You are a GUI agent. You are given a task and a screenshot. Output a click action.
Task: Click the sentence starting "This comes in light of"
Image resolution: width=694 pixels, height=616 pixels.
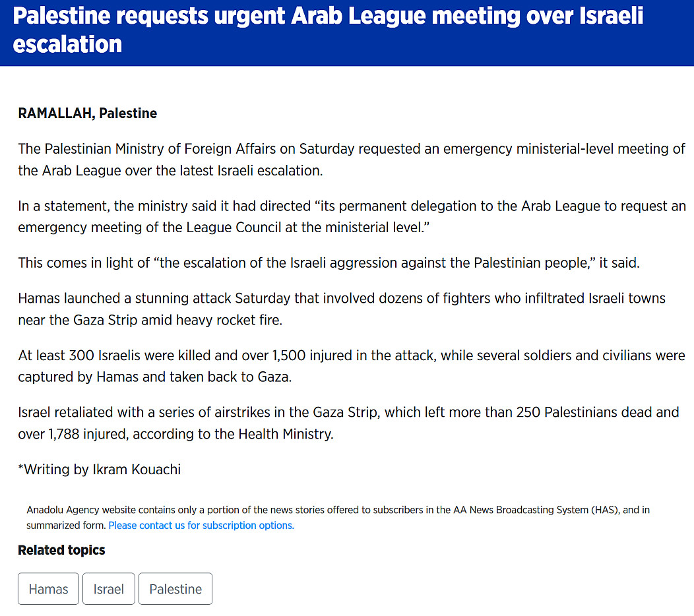[329, 262]
